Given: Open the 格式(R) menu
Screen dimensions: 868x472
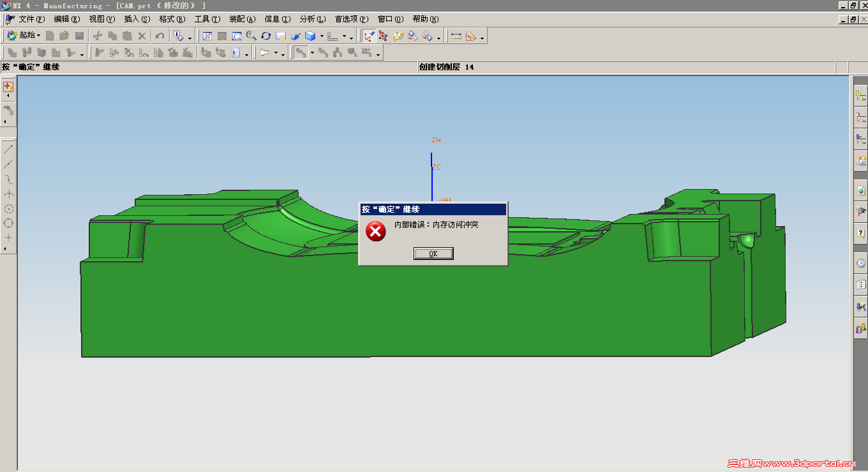Looking at the screenshot, I should [x=172, y=19].
